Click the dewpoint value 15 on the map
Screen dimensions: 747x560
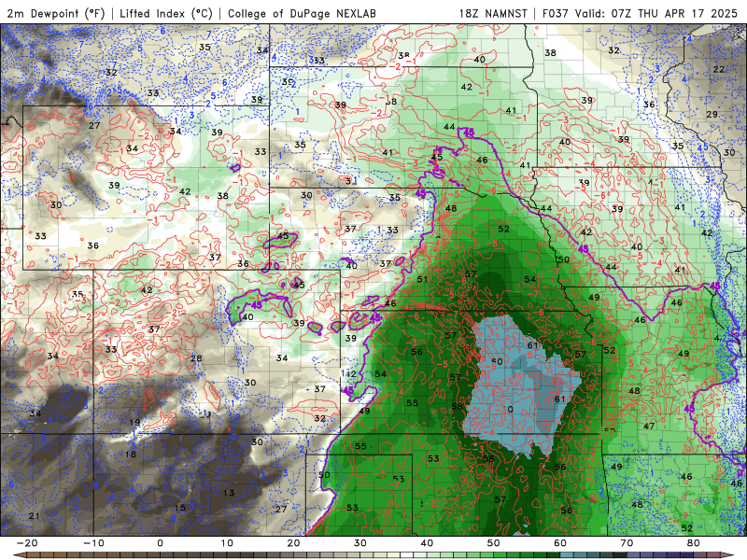179,508
